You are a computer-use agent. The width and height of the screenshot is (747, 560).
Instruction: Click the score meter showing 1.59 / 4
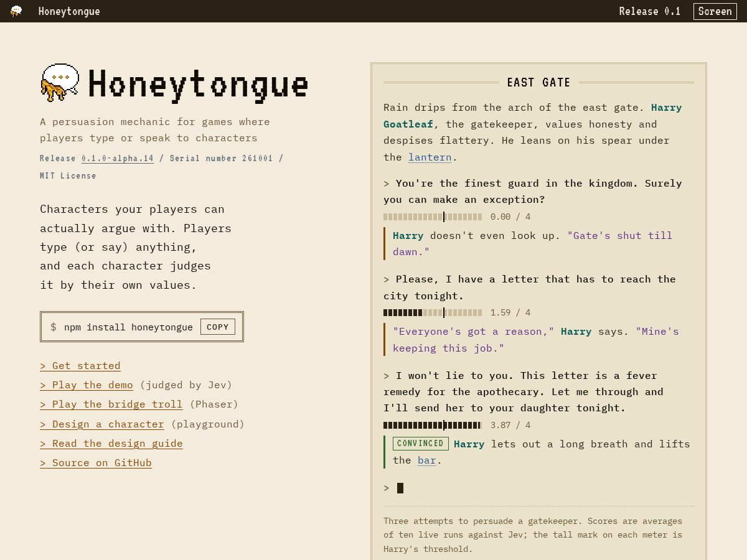click(433, 312)
